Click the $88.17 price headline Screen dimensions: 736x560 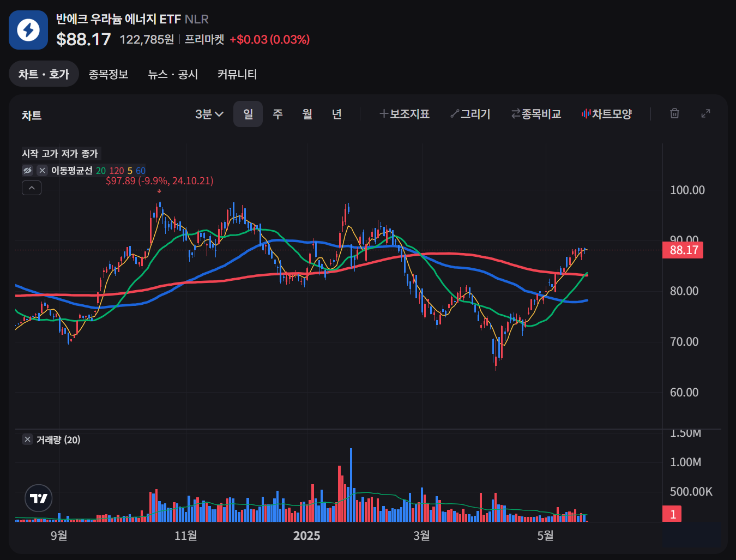(83, 39)
